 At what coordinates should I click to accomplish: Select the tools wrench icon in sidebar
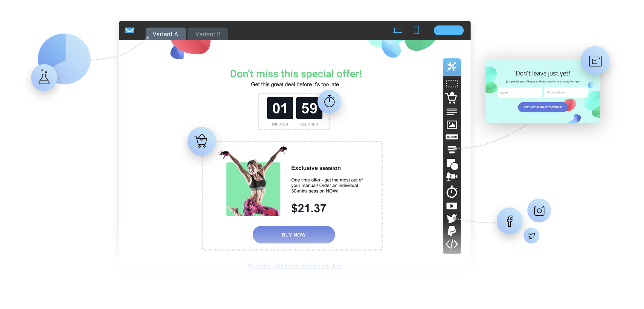coord(452,66)
